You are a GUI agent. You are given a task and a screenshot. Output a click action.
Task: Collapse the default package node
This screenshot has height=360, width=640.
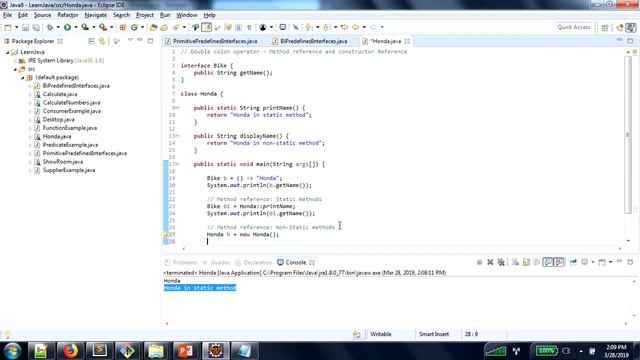[23, 78]
